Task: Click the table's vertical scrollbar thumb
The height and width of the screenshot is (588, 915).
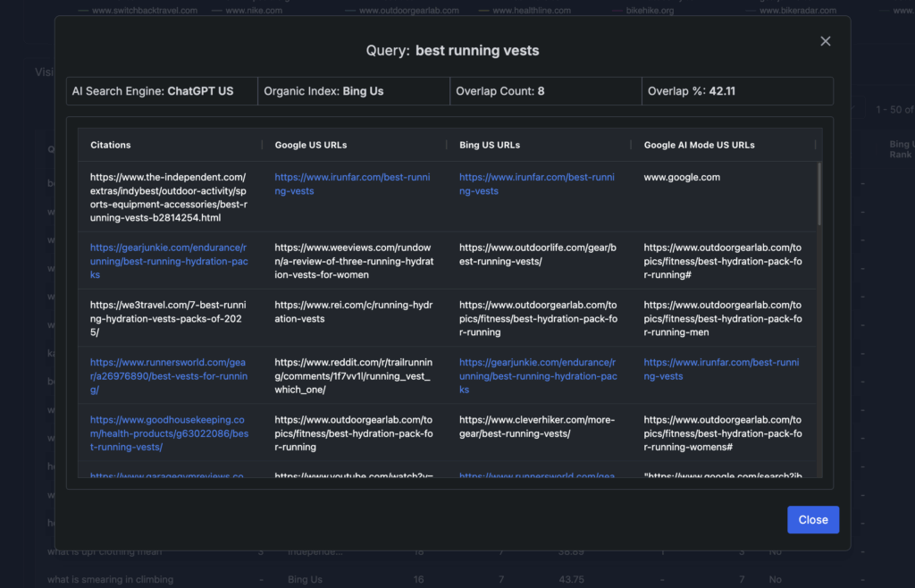Action: click(819, 194)
